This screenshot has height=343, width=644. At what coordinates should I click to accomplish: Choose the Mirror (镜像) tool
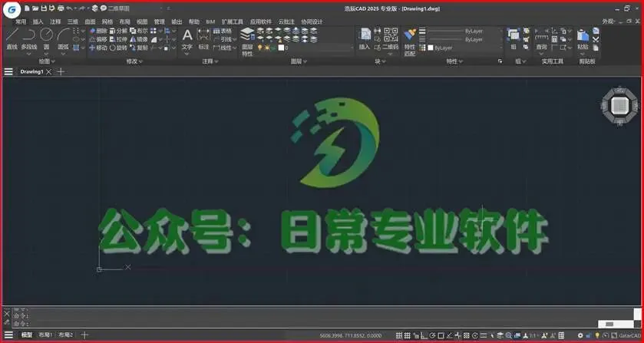[x=138, y=39]
